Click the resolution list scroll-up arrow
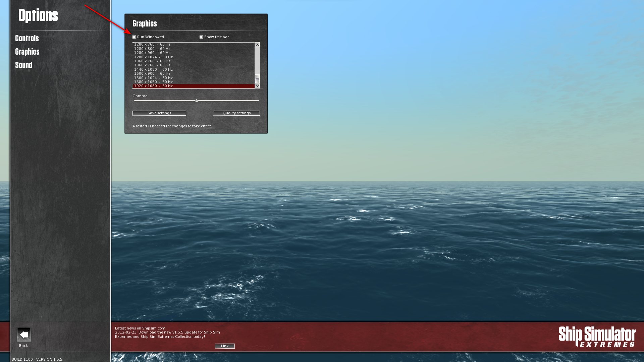The width and height of the screenshot is (644, 362). (x=257, y=45)
